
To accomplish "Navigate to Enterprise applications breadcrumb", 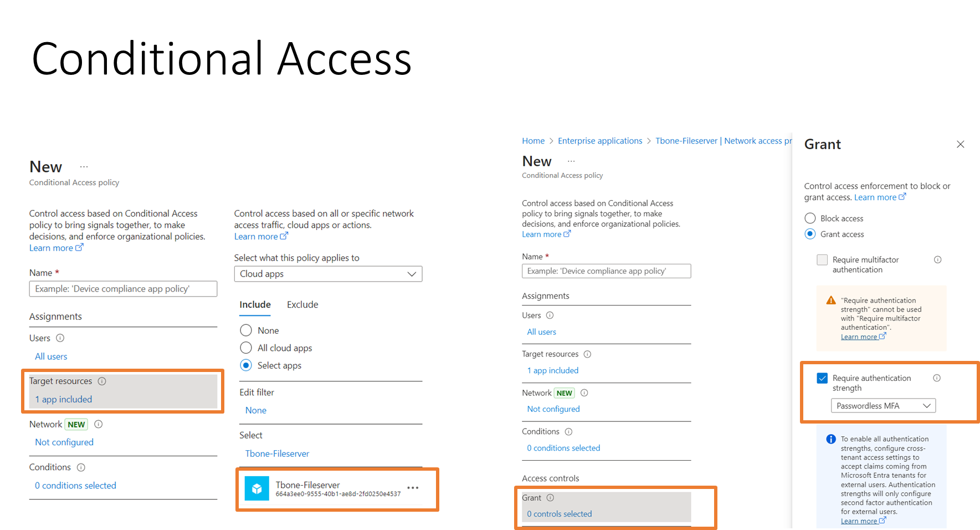I will pyautogui.click(x=600, y=140).
